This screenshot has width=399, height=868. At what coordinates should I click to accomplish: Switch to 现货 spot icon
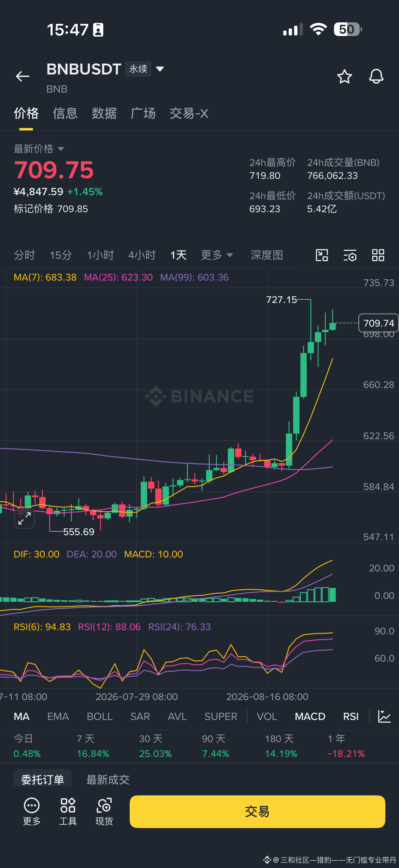click(104, 811)
